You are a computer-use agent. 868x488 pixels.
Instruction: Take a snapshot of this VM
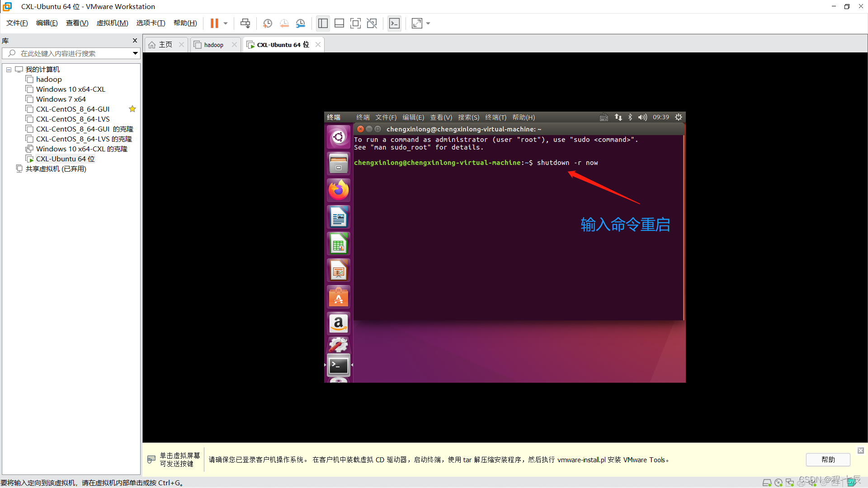pos(268,23)
